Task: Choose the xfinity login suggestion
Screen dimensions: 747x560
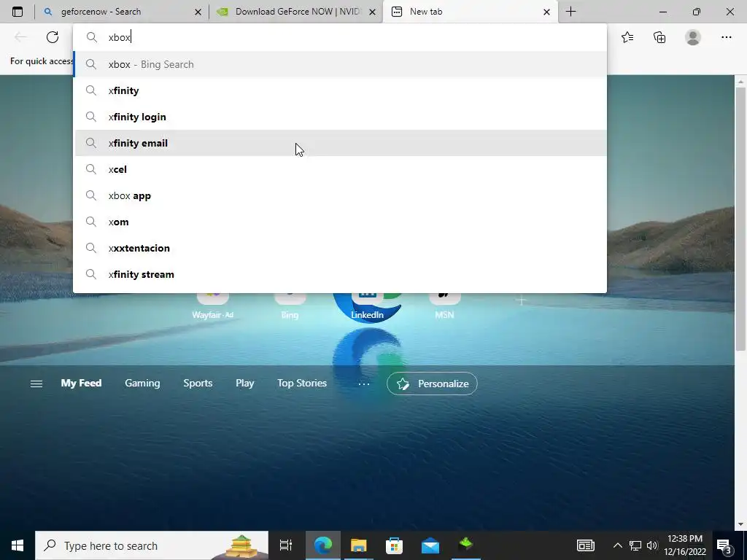Action: coord(341,117)
